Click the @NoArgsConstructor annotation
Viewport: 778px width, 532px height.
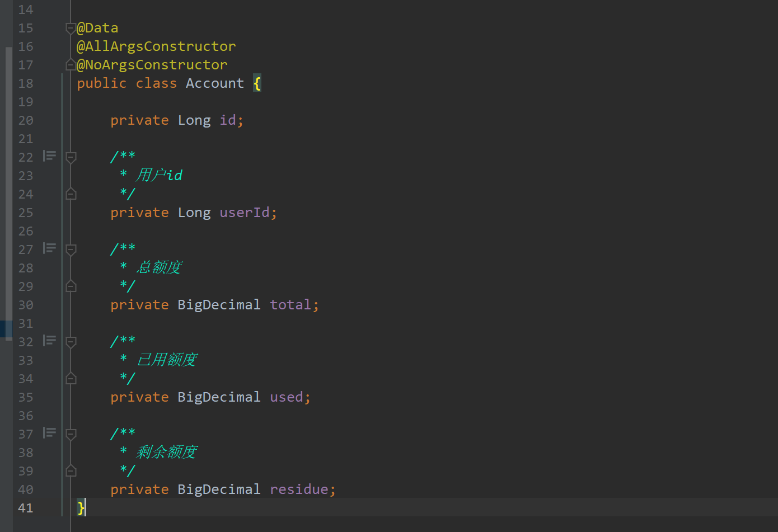coord(152,65)
